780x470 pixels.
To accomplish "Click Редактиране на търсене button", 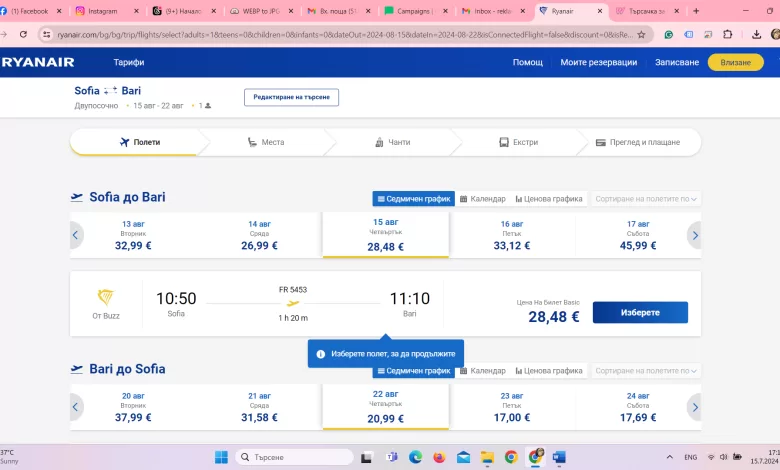I will pyautogui.click(x=292, y=97).
